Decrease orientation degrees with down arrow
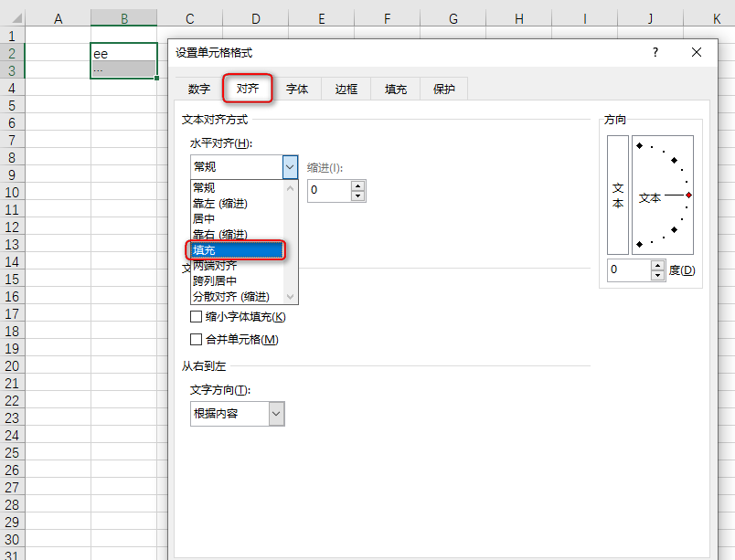This screenshot has width=735, height=560. click(657, 275)
